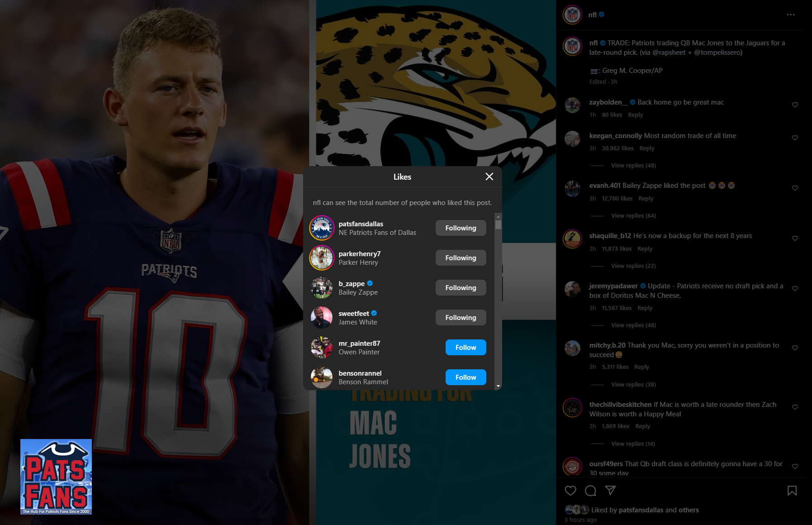Screen dimensions: 812x525
Task: Unfollow patsfansdallas via Following button
Action: tap(461, 228)
